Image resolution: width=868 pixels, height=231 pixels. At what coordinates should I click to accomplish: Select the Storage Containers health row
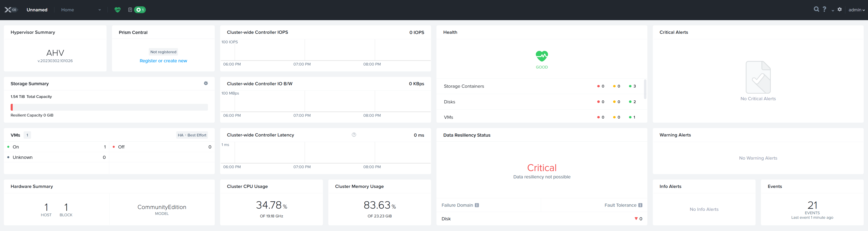pos(540,86)
